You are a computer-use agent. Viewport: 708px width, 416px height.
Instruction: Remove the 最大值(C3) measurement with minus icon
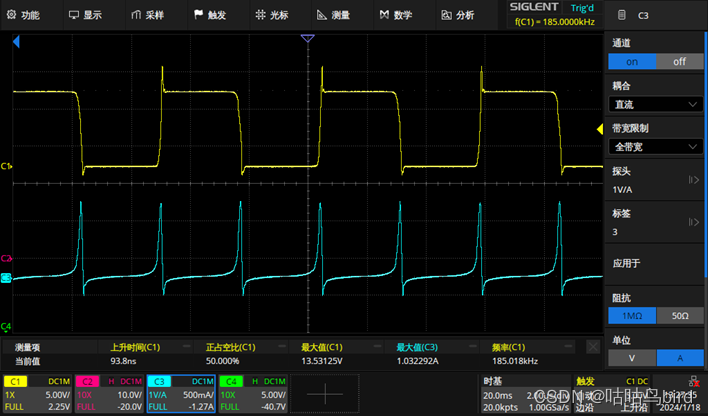tap(473, 346)
